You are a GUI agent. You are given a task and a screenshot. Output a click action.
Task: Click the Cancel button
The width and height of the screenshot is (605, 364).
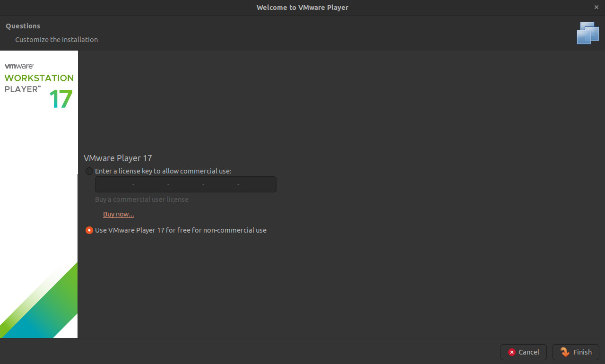(524, 352)
